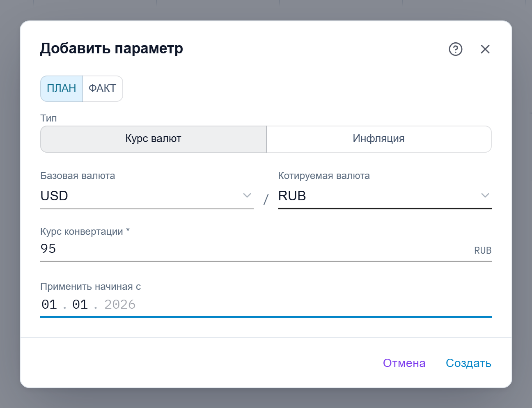Switch to the ПЛАН mode
The image size is (532, 408).
click(62, 88)
